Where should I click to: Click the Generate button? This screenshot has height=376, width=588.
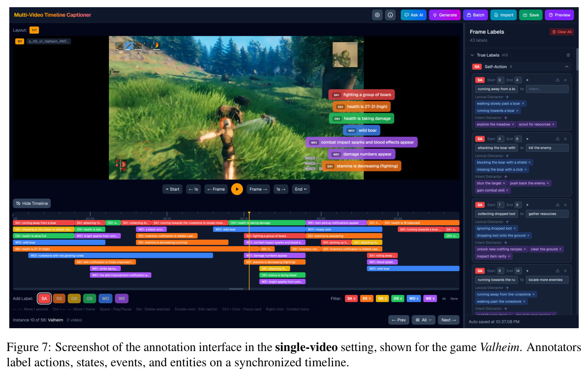[x=445, y=15]
